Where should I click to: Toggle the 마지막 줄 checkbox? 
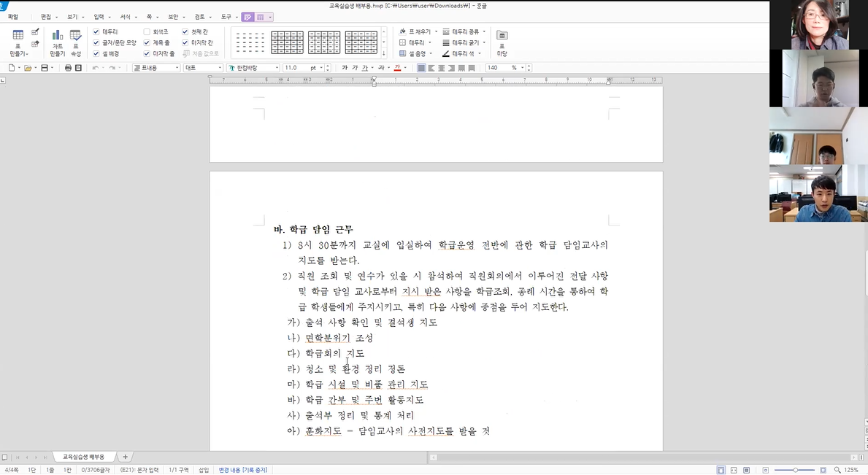147,53
